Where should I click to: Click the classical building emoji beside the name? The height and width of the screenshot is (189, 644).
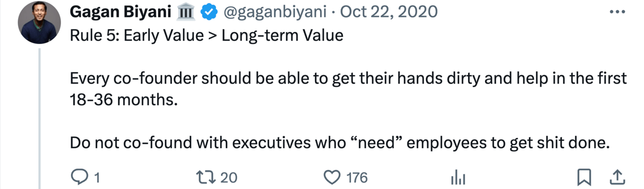pos(185,12)
